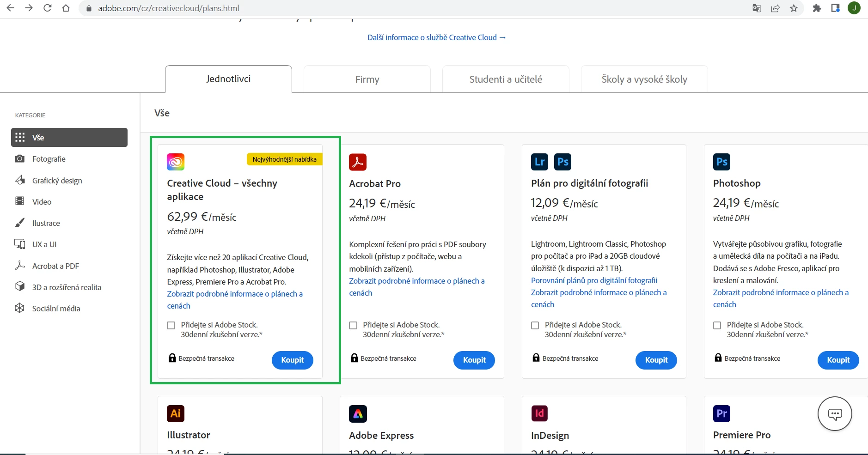This screenshot has height=455, width=868.
Task: Open plan details link in Photography plan card
Action: coord(599,298)
